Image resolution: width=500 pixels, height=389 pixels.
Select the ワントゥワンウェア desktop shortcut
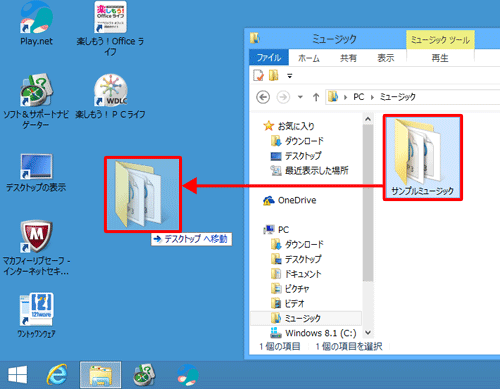pos(36,315)
